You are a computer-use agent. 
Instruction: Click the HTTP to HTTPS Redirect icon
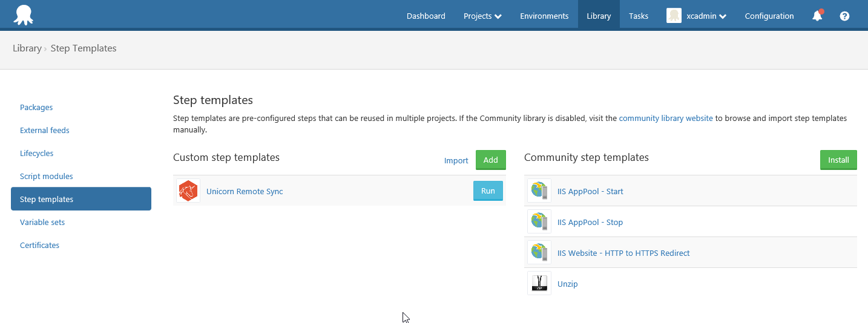[539, 253]
